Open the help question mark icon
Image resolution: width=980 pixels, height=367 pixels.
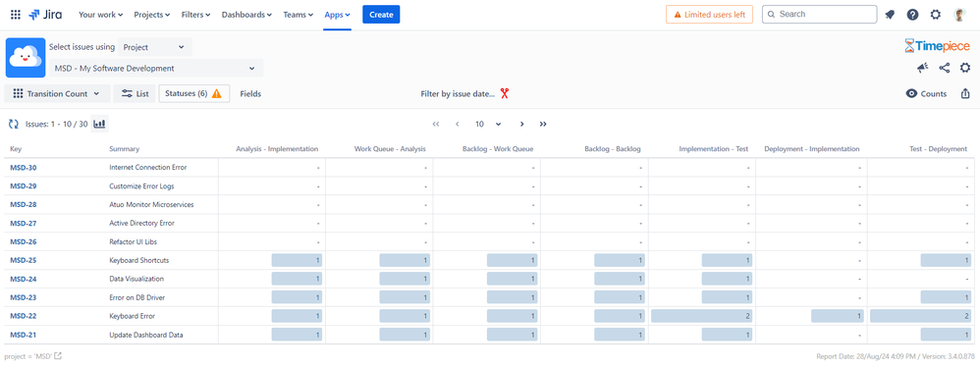pos(912,15)
